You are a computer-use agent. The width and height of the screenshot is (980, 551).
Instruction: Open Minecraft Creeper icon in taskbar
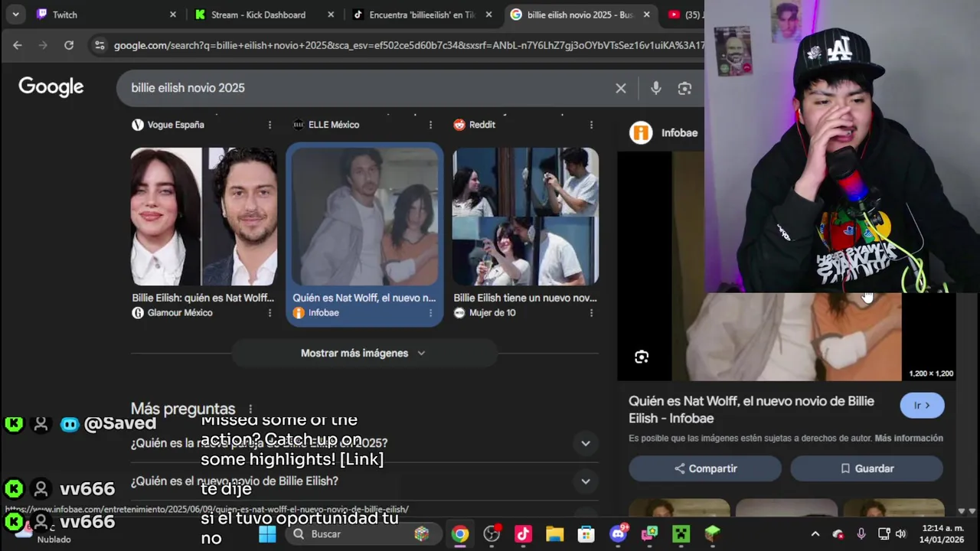tap(681, 533)
